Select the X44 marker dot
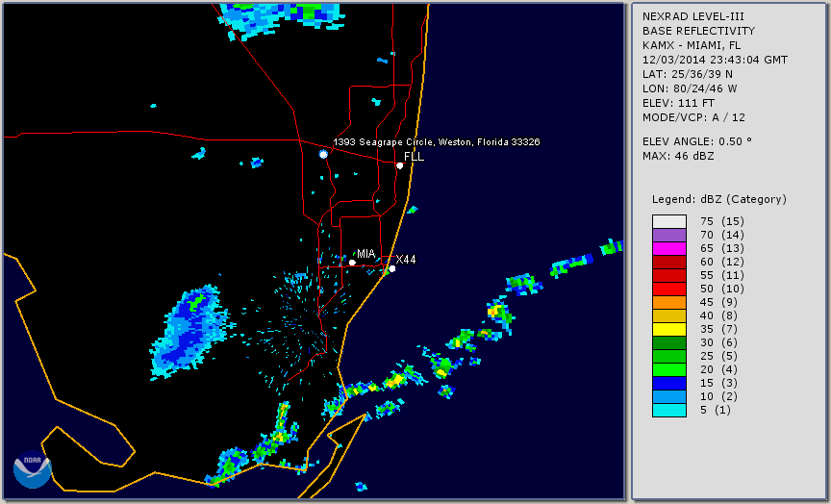Image resolution: width=831 pixels, height=504 pixels. [392, 268]
